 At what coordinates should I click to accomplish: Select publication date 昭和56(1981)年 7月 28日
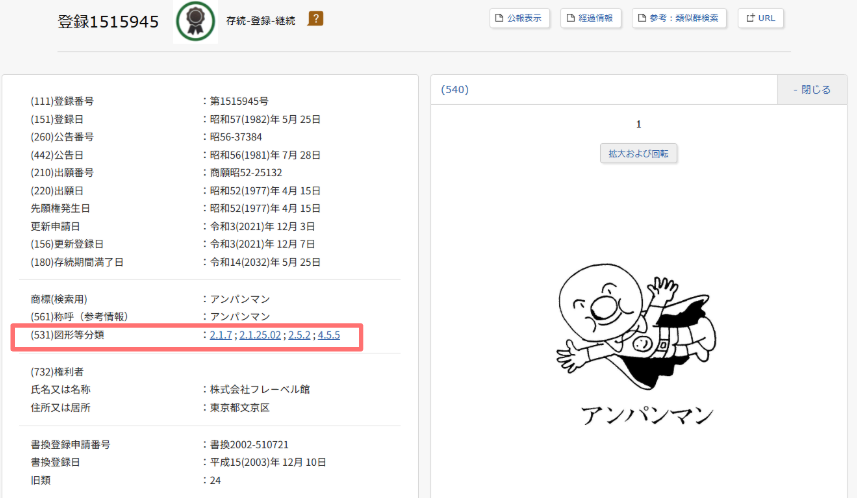pyautogui.click(x=265, y=155)
